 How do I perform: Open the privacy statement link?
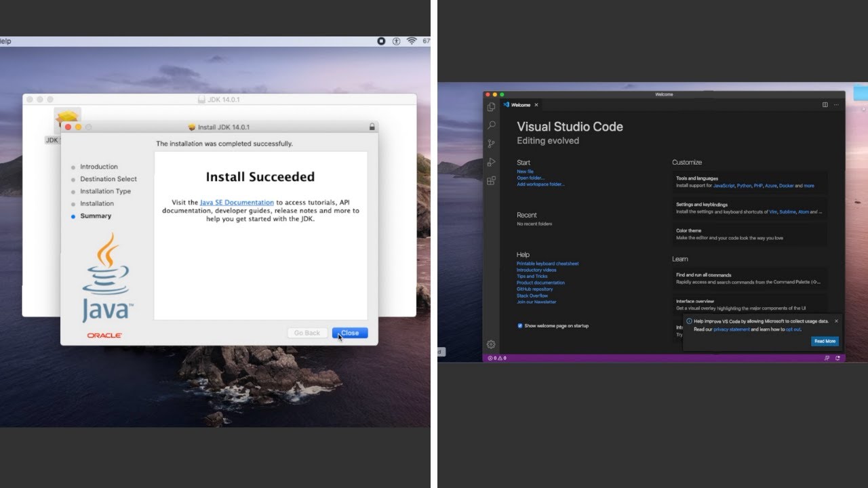tap(732, 329)
